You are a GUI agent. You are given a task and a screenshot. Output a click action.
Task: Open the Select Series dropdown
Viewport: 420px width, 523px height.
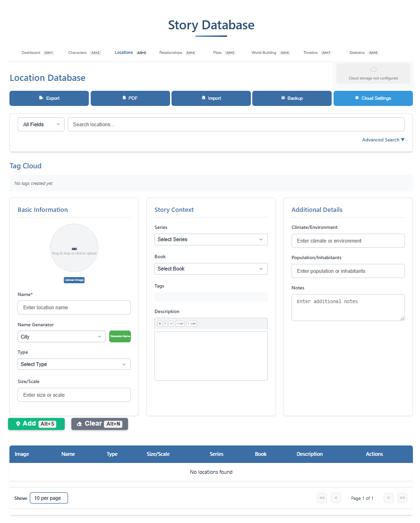(211, 239)
